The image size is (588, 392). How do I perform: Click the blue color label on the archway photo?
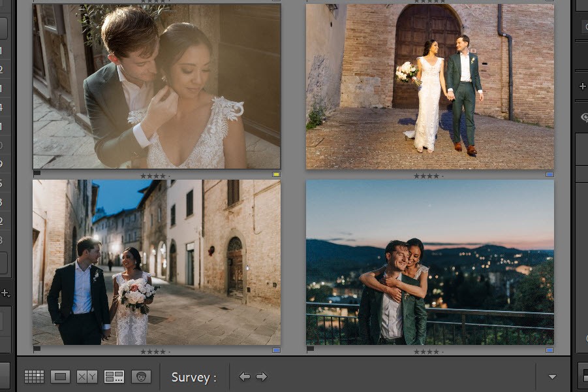(549, 174)
